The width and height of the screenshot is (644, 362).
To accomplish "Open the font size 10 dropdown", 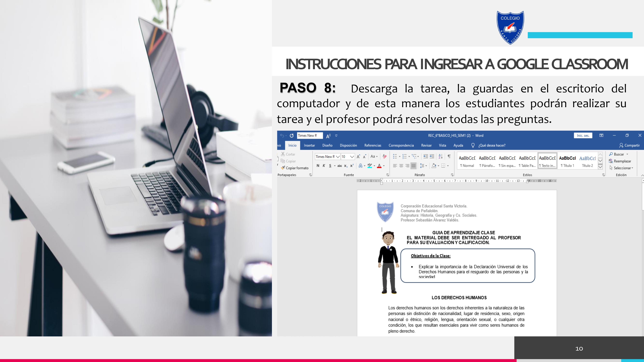I will (x=352, y=157).
